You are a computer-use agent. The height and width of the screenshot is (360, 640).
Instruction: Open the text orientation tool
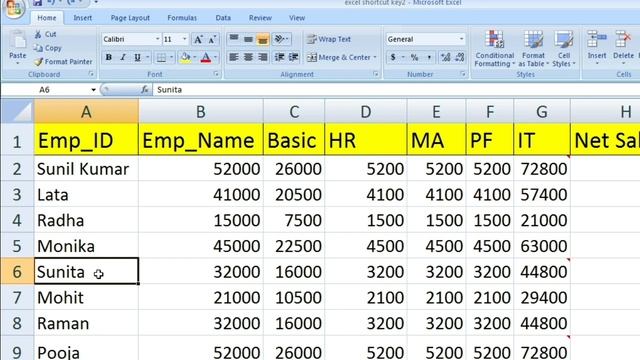coord(280,39)
